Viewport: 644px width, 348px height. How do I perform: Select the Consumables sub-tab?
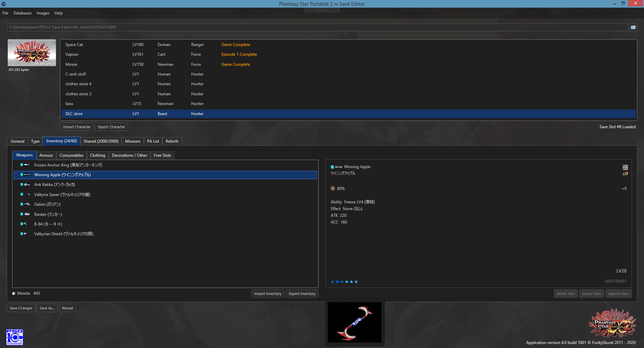coord(71,155)
